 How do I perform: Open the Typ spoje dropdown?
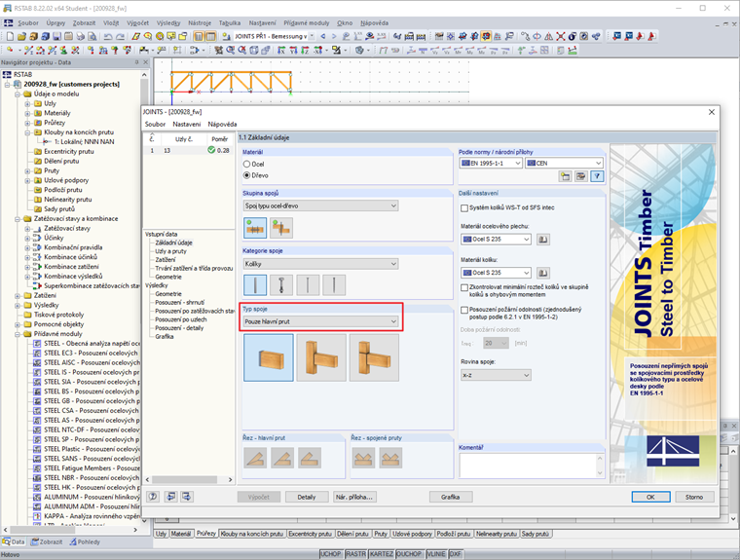pyautogui.click(x=320, y=320)
